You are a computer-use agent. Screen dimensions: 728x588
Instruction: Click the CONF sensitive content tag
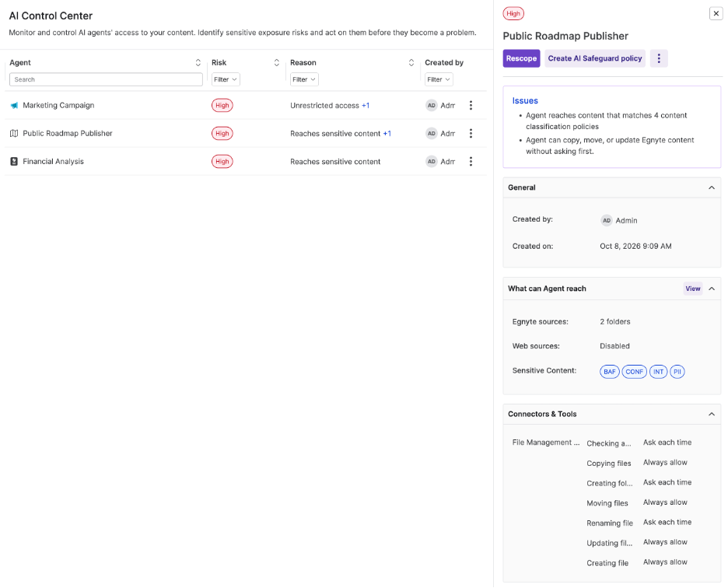(634, 372)
